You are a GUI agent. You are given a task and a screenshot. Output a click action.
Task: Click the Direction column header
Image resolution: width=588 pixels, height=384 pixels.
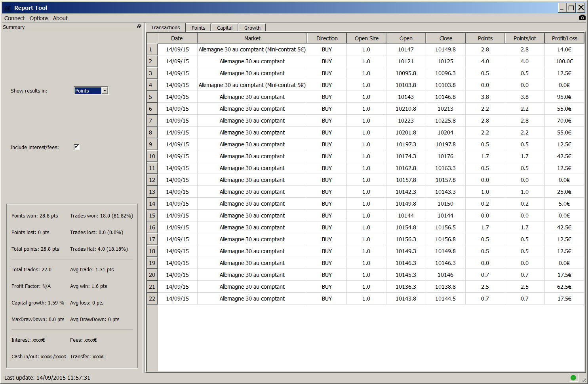coord(327,38)
